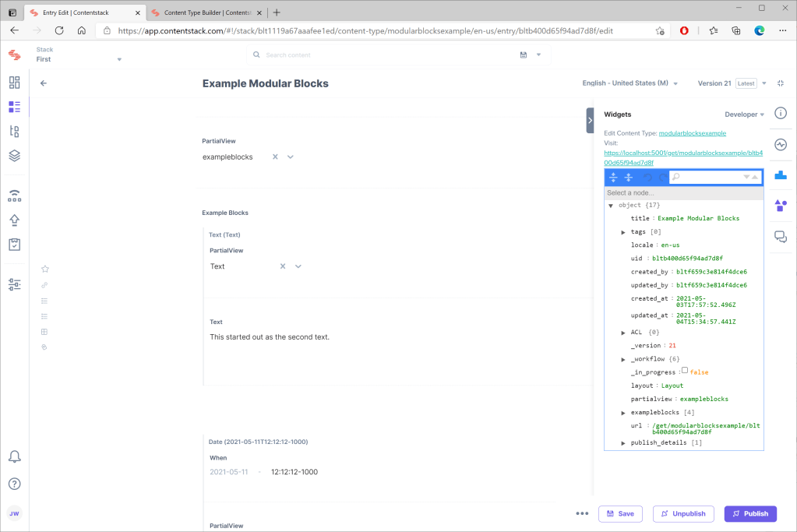Click the Save button
Viewport: 797px width, 532px height.
620,514
